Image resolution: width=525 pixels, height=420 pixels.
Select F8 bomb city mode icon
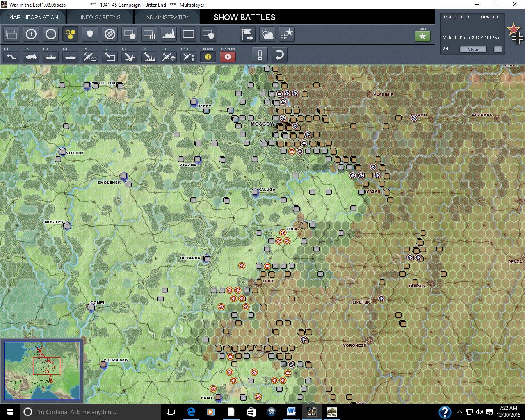[149, 57]
